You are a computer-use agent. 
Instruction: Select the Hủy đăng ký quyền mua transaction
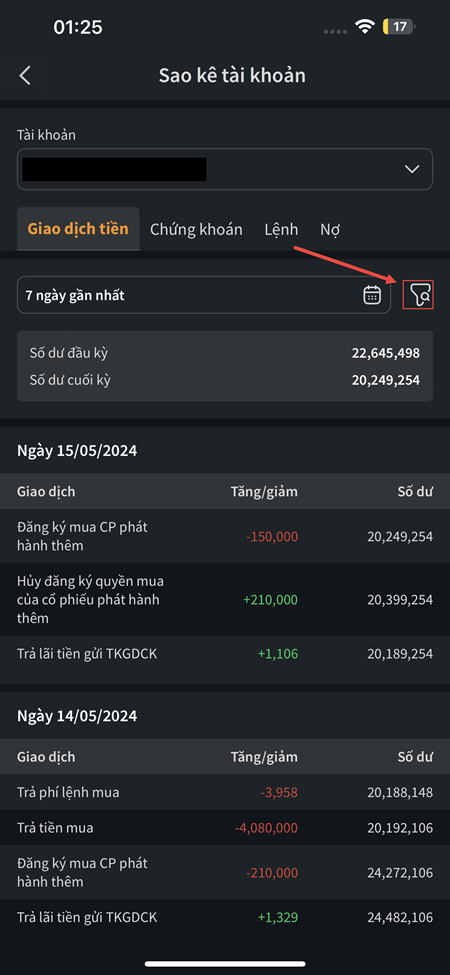tap(225, 599)
